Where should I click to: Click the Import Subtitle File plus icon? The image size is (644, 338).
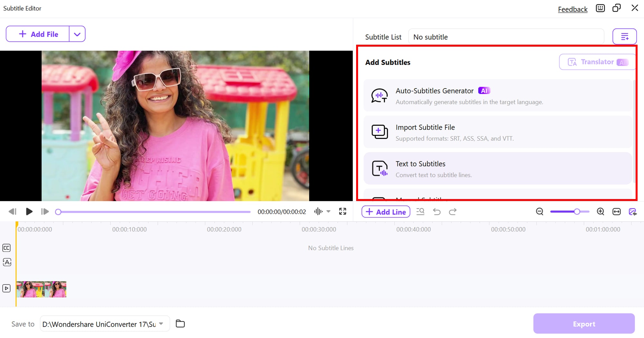pyautogui.click(x=380, y=132)
